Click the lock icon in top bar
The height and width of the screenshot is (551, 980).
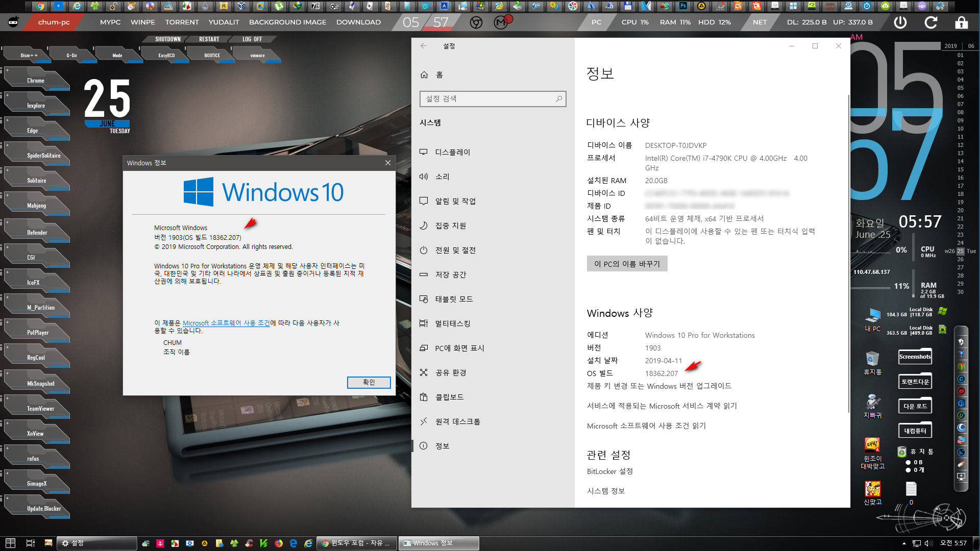(961, 22)
